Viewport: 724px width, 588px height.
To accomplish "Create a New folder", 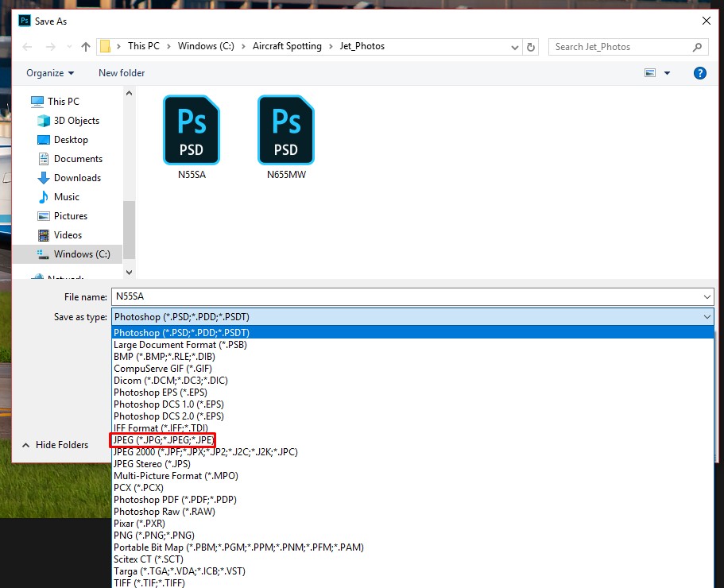I will [x=122, y=73].
